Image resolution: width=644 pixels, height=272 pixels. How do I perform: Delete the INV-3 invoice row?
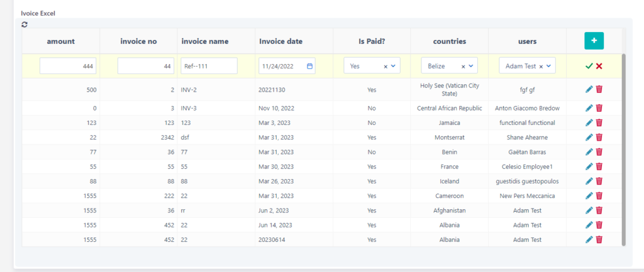point(599,108)
